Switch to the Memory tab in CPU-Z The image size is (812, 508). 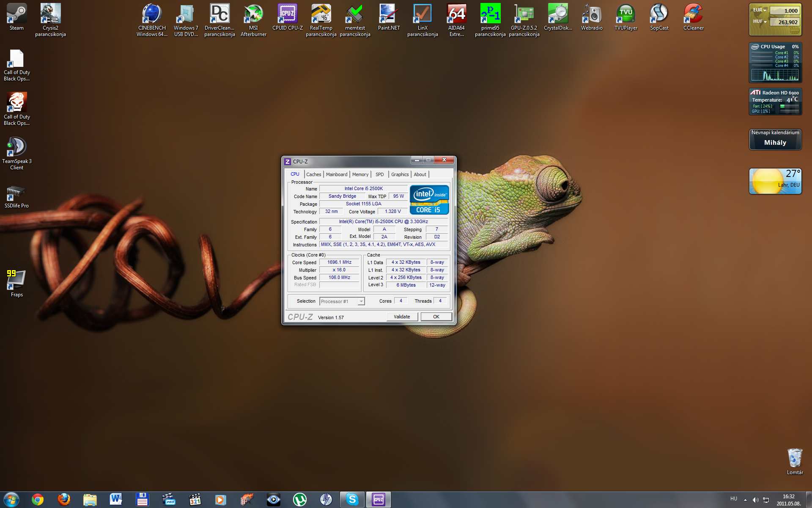click(x=360, y=174)
